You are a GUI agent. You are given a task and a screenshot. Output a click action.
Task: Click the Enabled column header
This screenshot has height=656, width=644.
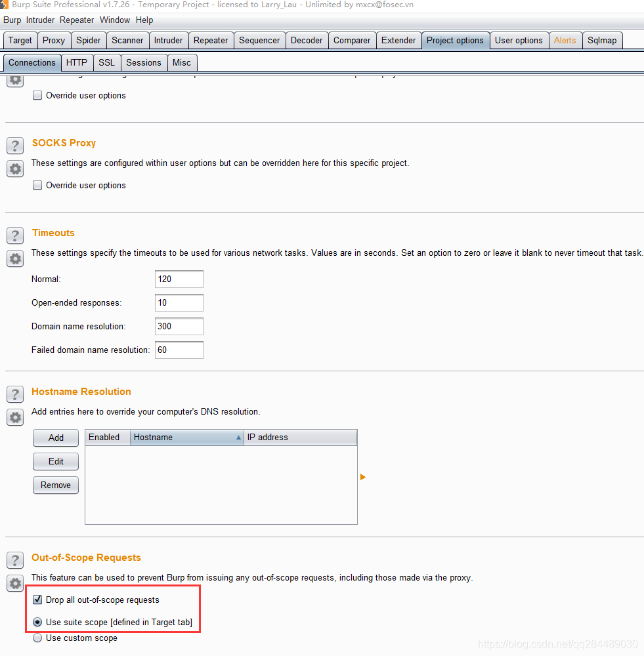click(108, 437)
